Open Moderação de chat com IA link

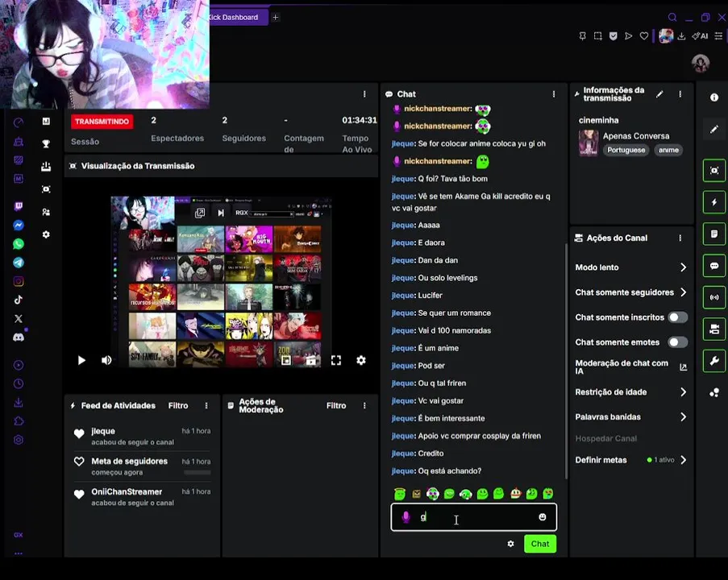[630, 367]
